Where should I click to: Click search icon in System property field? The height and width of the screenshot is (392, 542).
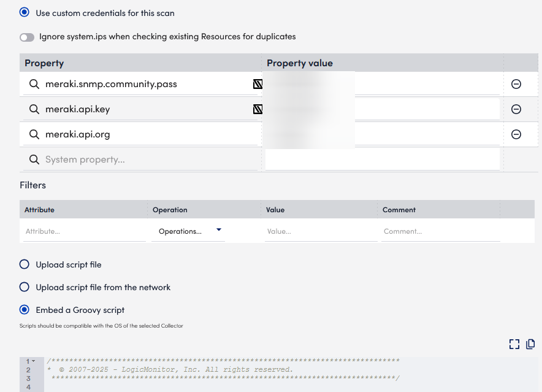[34, 159]
